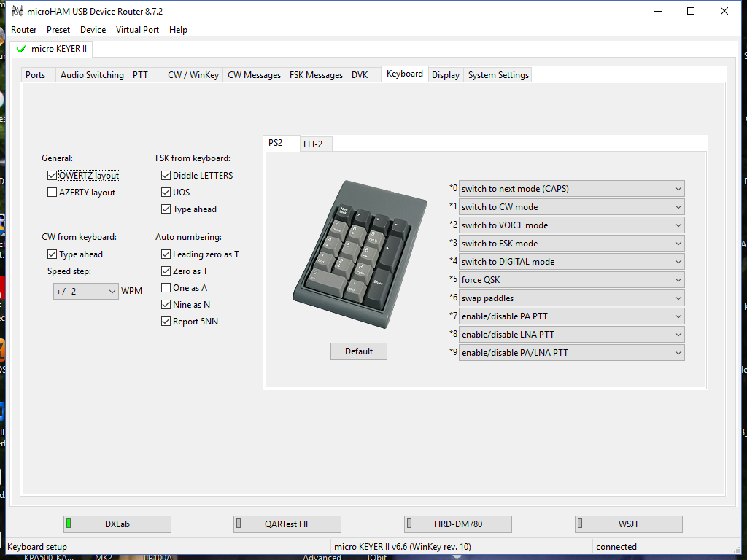Uncheck UOS under FSK from keyboard

(x=166, y=192)
